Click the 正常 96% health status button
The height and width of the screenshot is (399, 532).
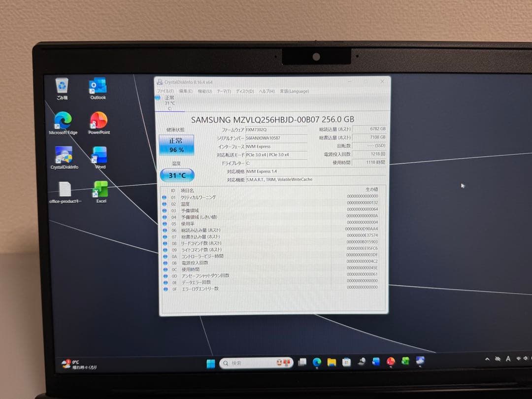click(177, 145)
